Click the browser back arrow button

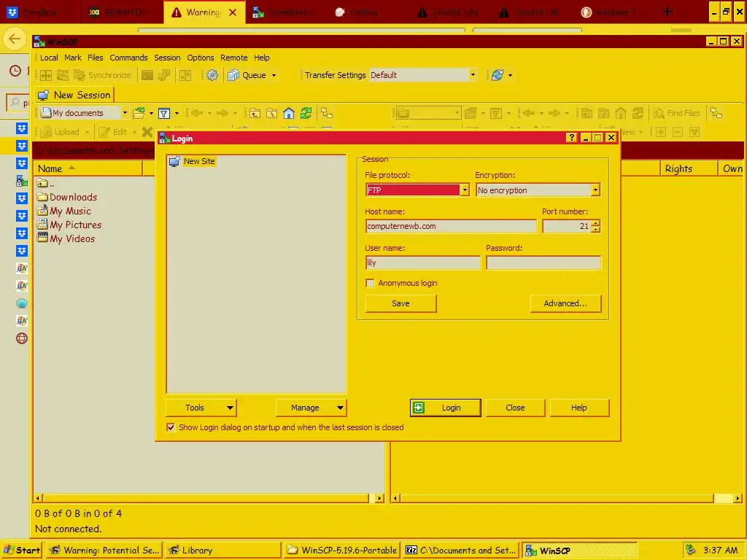(15, 39)
